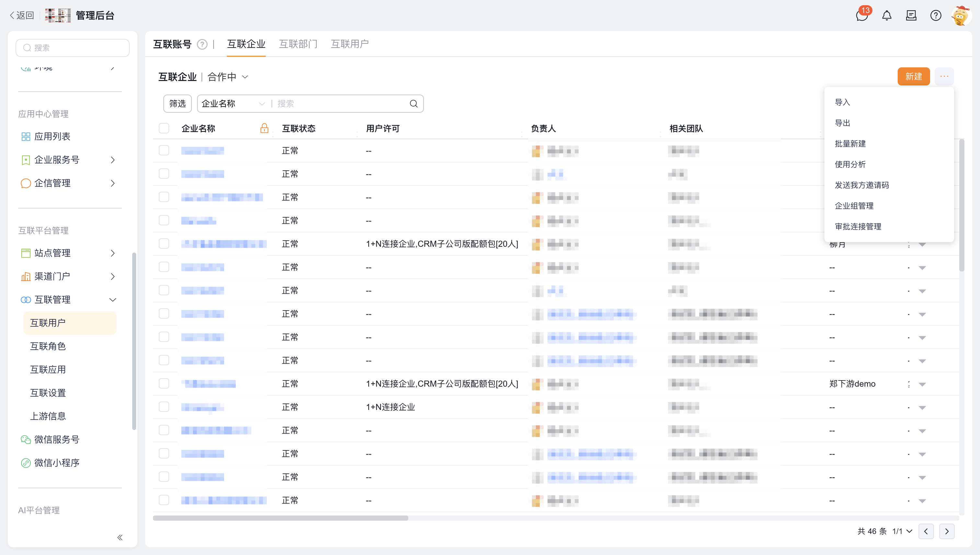980x555 pixels.
Task: Open the notification bell
Action: (887, 16)
